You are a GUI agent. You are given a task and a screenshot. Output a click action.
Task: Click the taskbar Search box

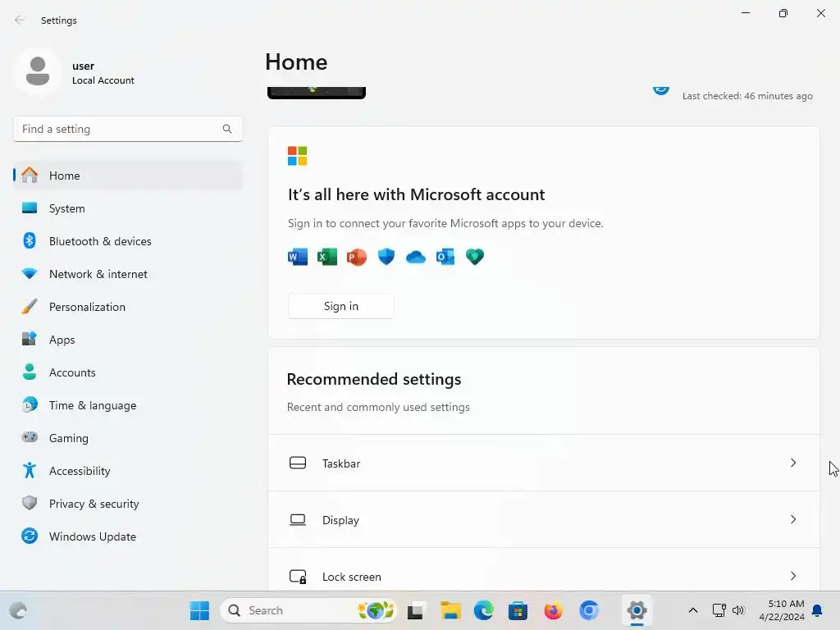coord(308,610)
